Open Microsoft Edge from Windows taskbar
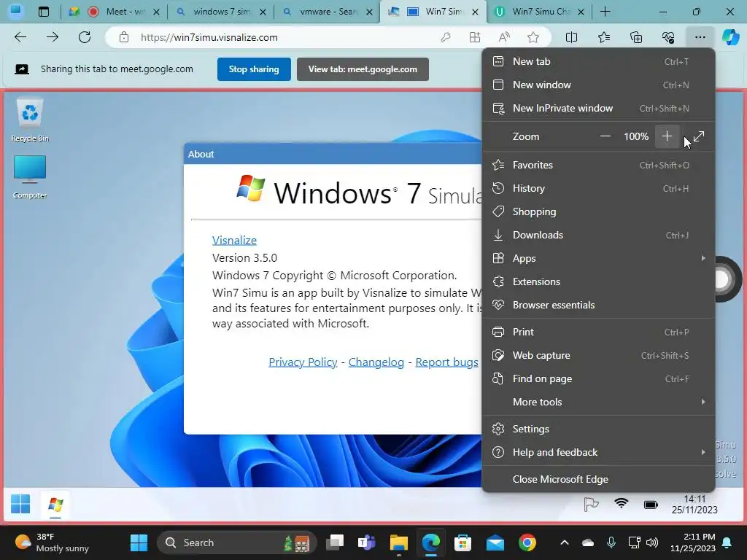This screenshot has width=747, height=560. click(431, 542)
